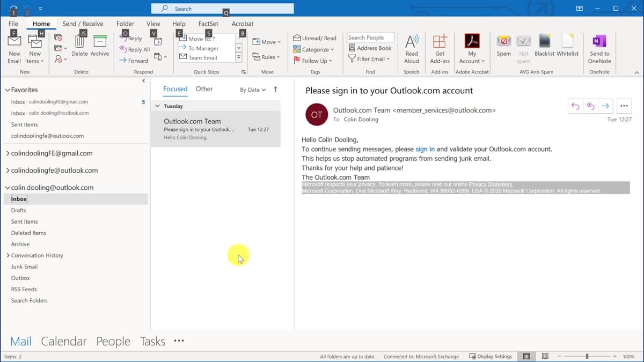
Task: Click Reply All in the ribbon
Action: [x=135, y=49]
